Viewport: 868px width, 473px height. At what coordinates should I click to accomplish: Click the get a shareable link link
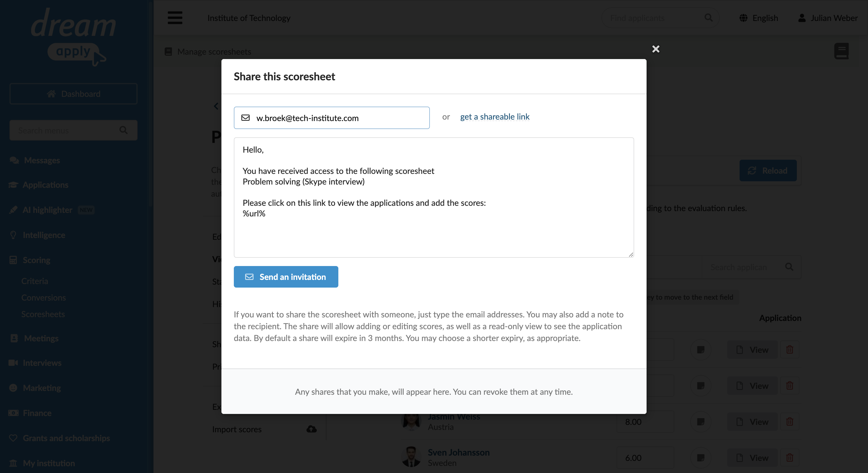click(495, 117)
